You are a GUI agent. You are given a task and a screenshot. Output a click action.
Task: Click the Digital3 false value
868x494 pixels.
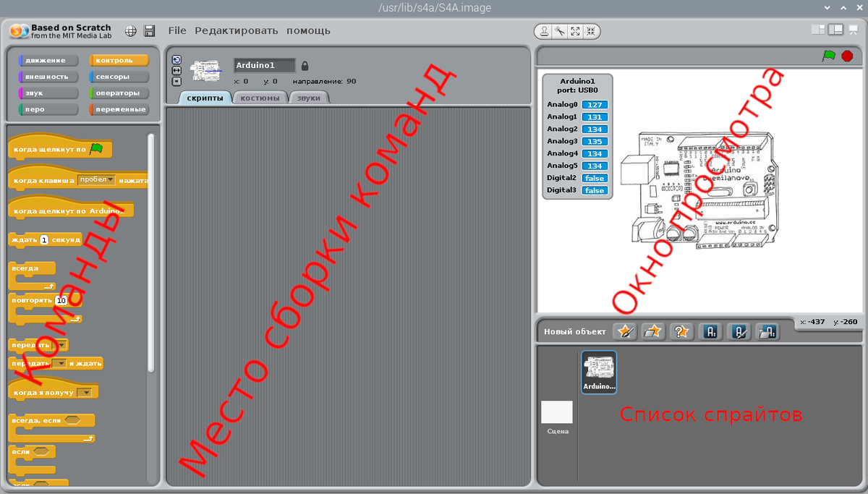tap(595, 191)
